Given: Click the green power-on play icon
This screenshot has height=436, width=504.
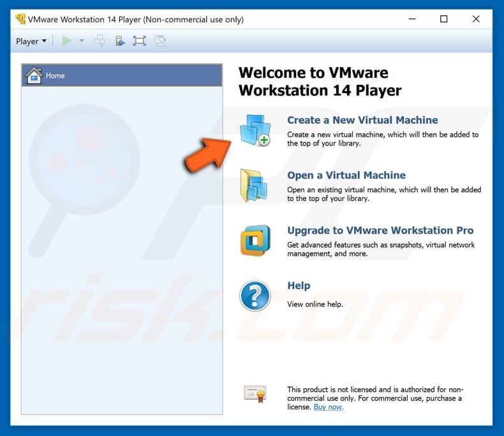Looking at the screenshot, I should click(67, 41).
